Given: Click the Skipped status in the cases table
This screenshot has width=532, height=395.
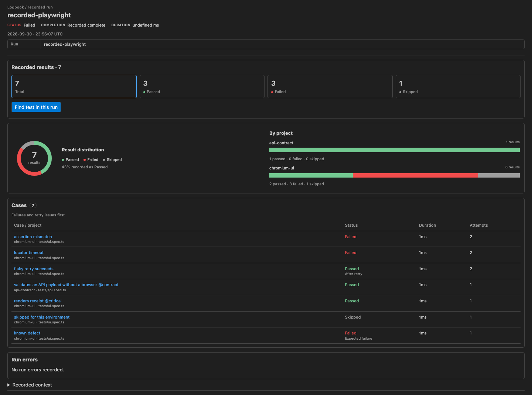Looking at the screenshot, I should point(353,317).
